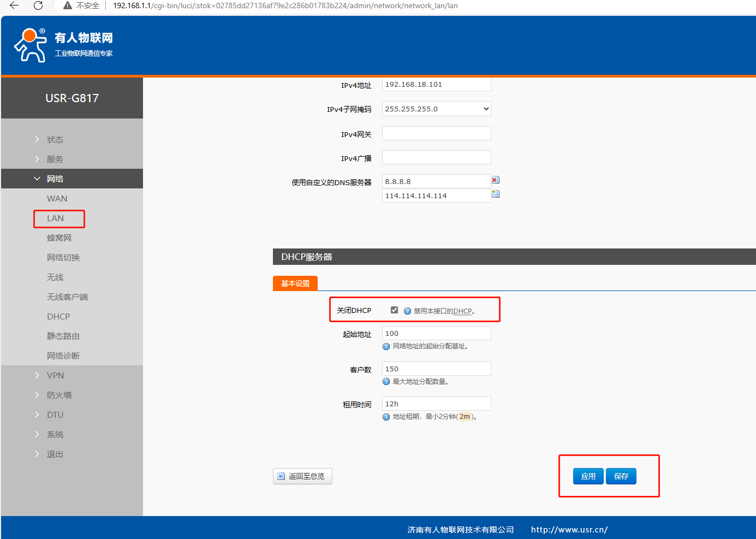Viewport: 756px width, 539px height.
Task: Click the not-secure warning triangle icon
Action: tap(68, 5)
